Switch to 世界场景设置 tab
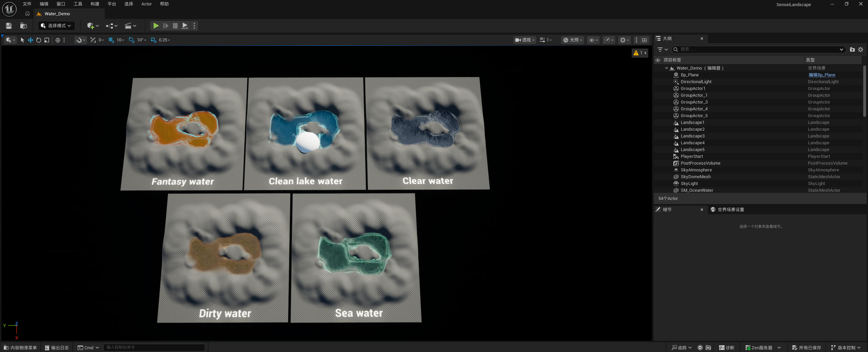Viewport: 868px width, 352px height. coord(727,210)
